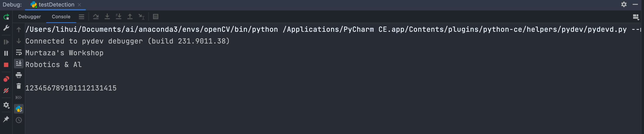Show Python debug console prompt
The image size is (644, 134).
(19, 109)
